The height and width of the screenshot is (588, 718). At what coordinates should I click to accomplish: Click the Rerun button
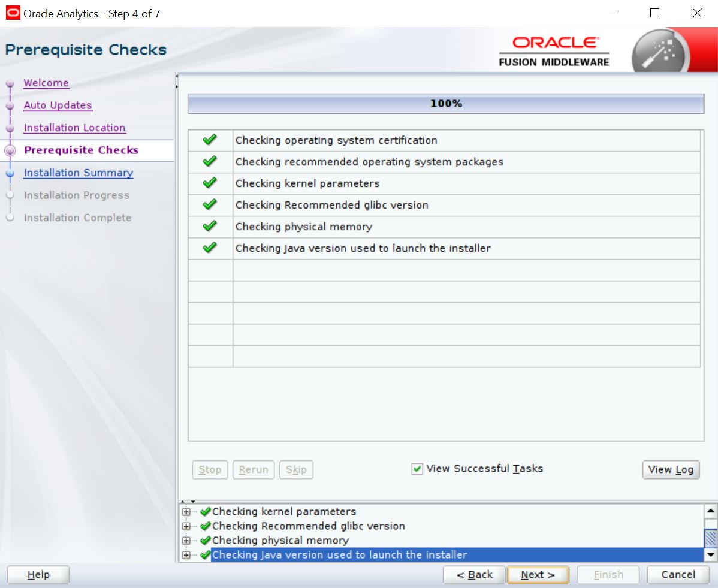254,469
